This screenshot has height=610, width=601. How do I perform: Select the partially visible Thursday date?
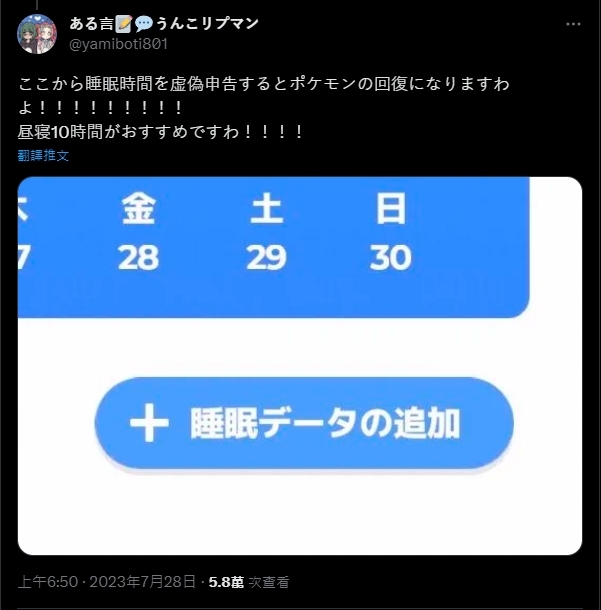(x=24, y=257)
